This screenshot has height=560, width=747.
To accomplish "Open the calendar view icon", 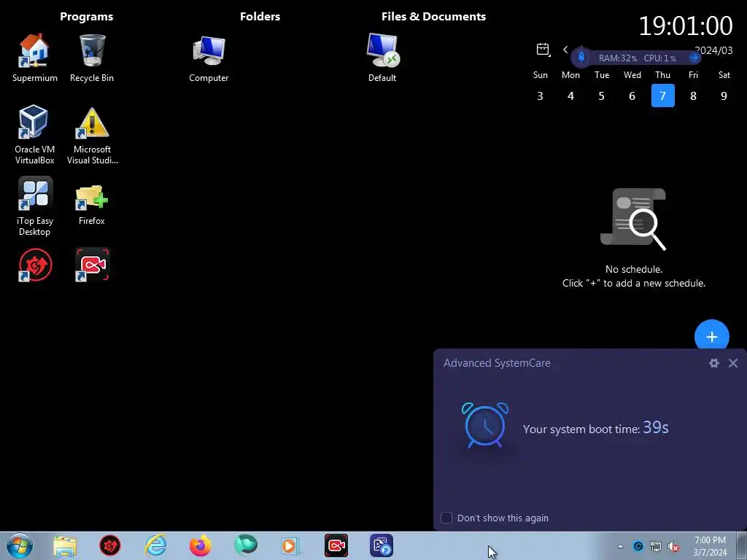I will [543, 49].
